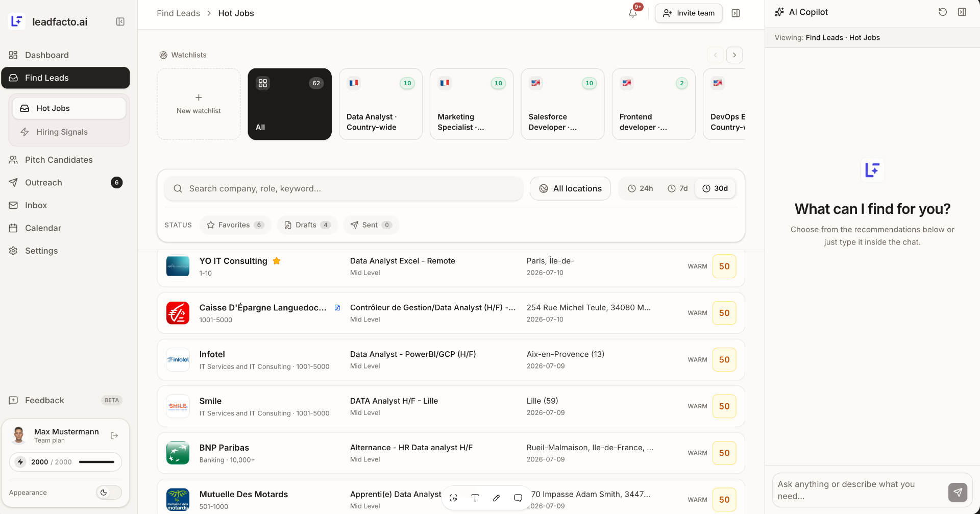The height and width of the screenshot is (514, 980).
Task: Open the Mutuelle Des Motards job row
Action: click(x=451, y=498)
